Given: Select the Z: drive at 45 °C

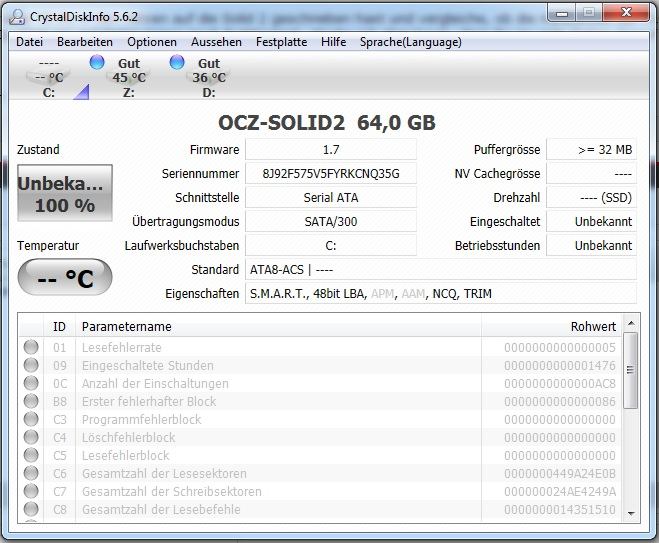Looking at the screenshot, I should pos(128,77).
